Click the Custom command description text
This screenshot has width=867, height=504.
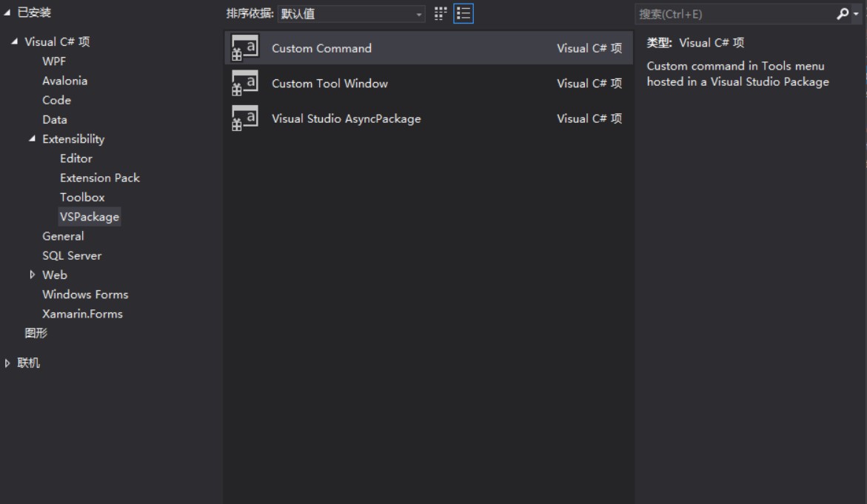[737, 74]
